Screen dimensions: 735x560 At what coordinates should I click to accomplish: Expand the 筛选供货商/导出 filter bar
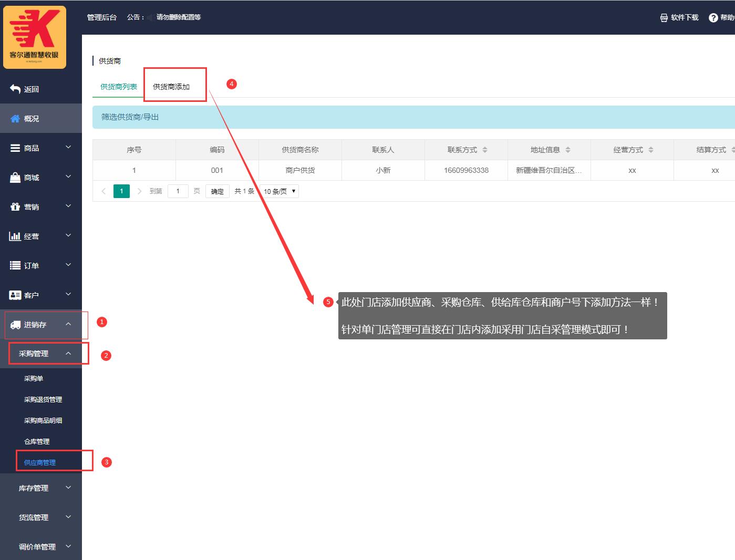413,117
